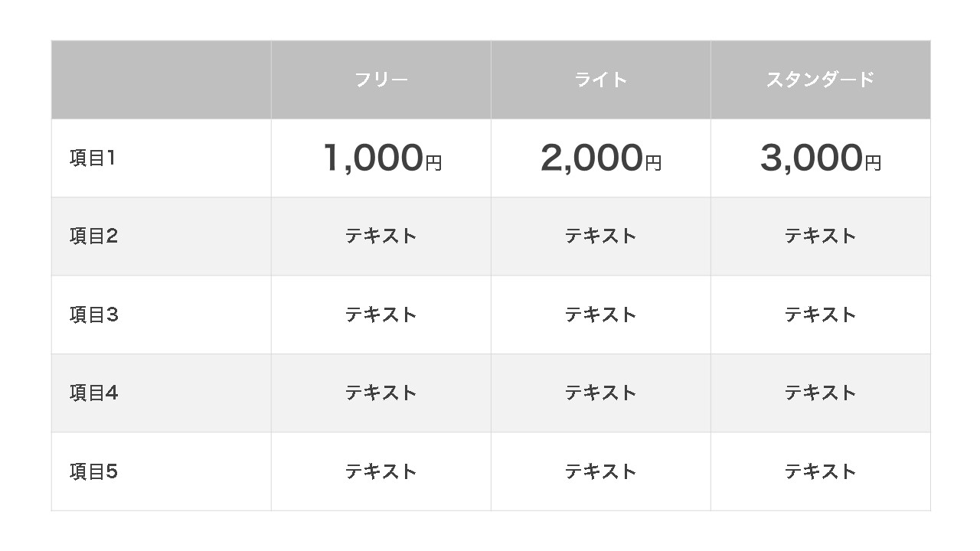Click the 項目2 row label
This screenshot has width=980, height=551.
94,236
